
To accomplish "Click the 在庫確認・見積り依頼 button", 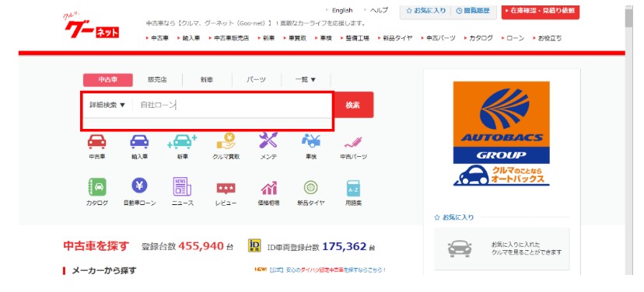I will pos(540,11).
